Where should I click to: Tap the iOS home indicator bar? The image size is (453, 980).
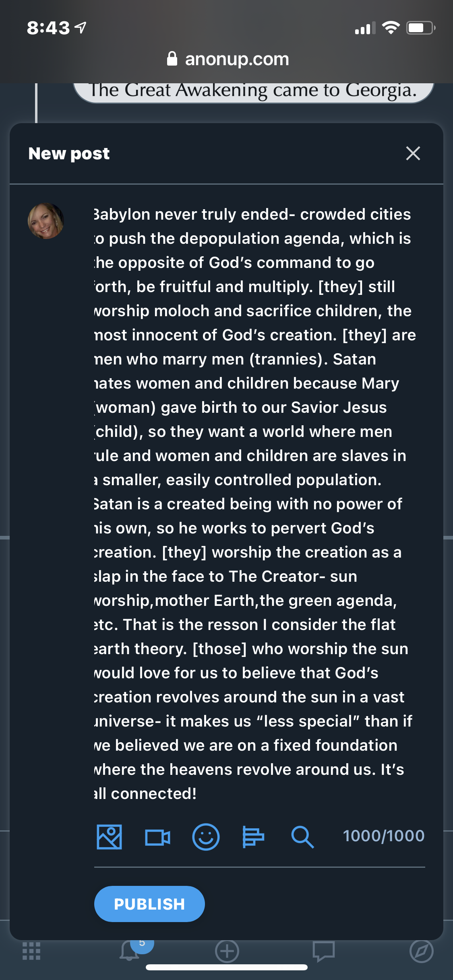[227, 968]
